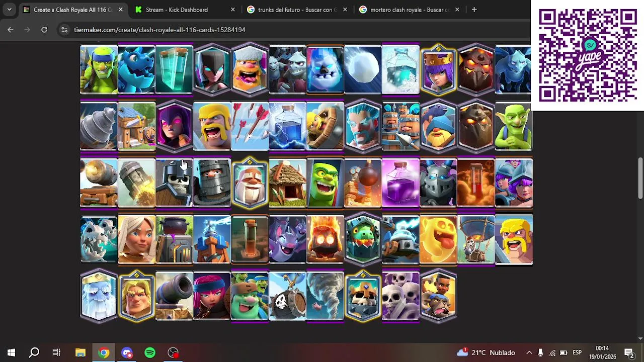Choose the Goblin Drill card
Image resolution: width=644 pixels, height=362 pixels.
[x=99, y=126]
